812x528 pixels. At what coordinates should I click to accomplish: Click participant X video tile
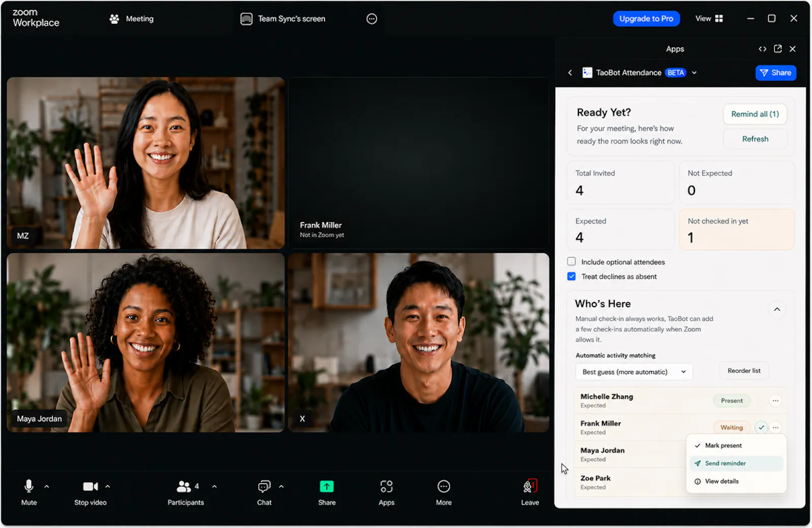point(419,343)
